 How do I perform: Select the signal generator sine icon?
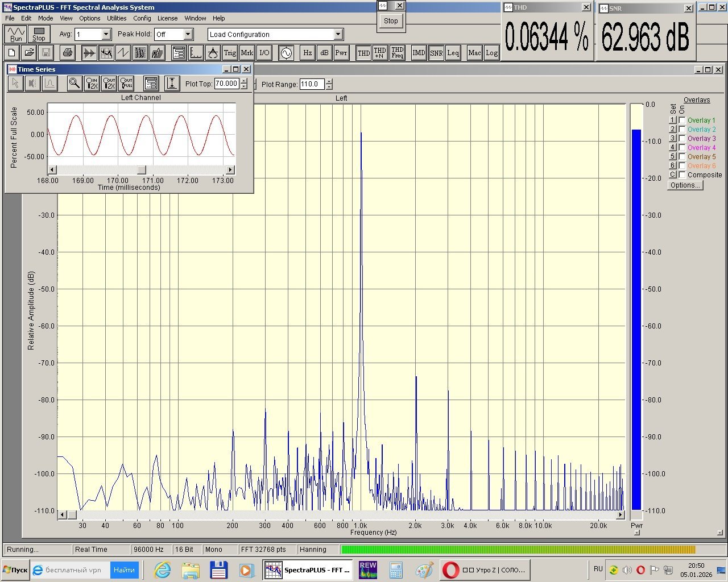pos(286,53)
